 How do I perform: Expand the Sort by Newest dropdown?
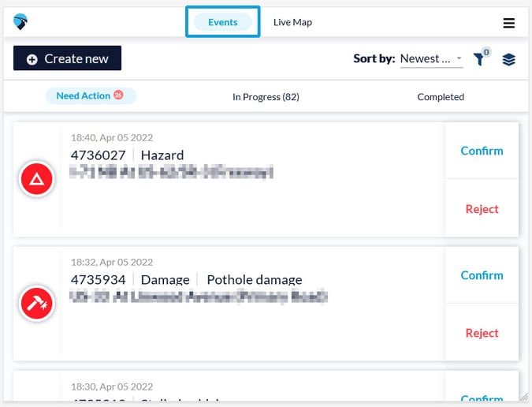click(431, 59)
